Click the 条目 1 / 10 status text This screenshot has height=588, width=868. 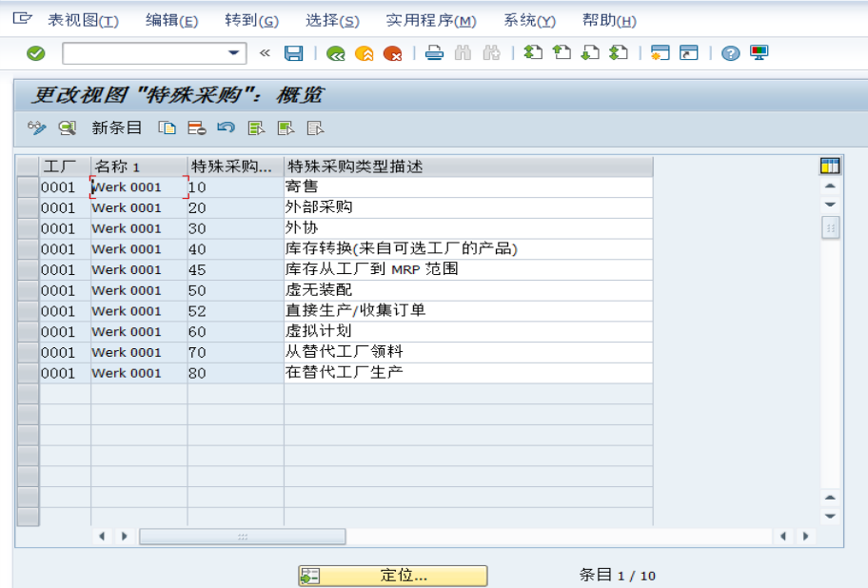pos(618,576)
